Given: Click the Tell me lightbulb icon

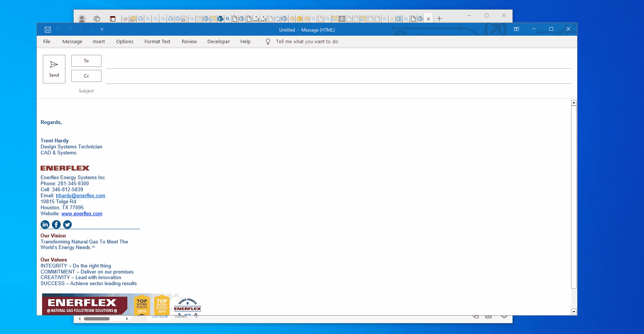Looking at the screenshot, I should point(268,42).
